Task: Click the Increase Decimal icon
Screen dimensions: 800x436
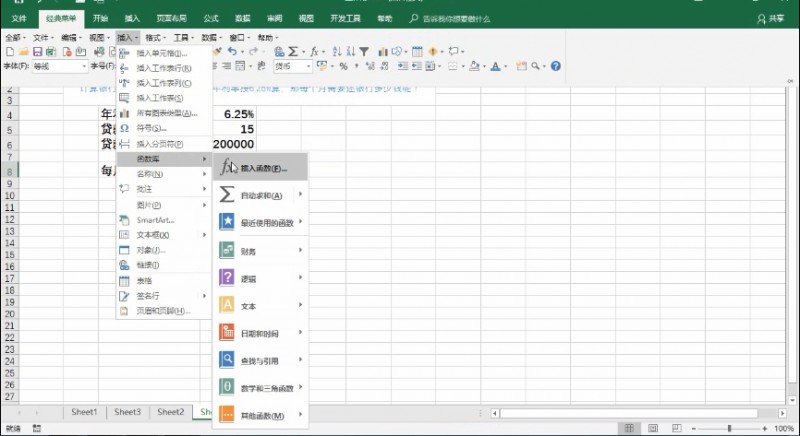Action: coord(370,66)
